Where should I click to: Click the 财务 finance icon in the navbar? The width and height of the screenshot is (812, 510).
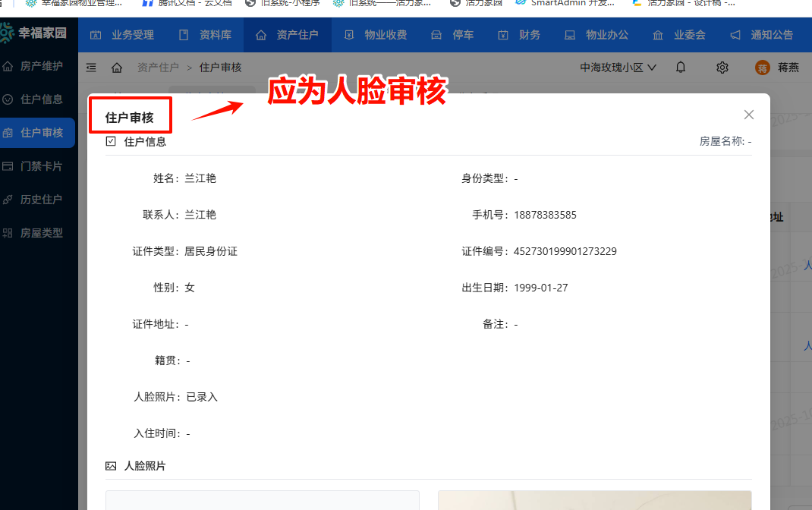[x=505, y=33]
